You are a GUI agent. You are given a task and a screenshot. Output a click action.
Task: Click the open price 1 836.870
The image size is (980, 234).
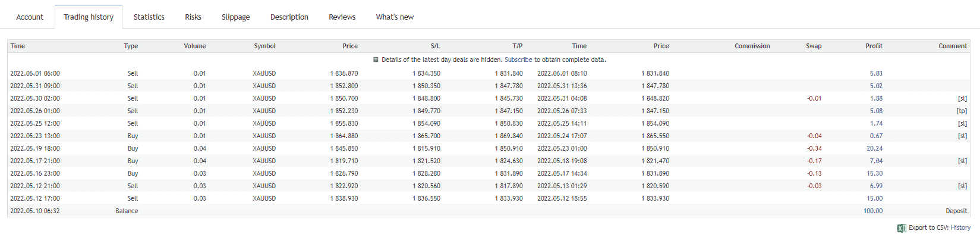[x=344, y=73]
